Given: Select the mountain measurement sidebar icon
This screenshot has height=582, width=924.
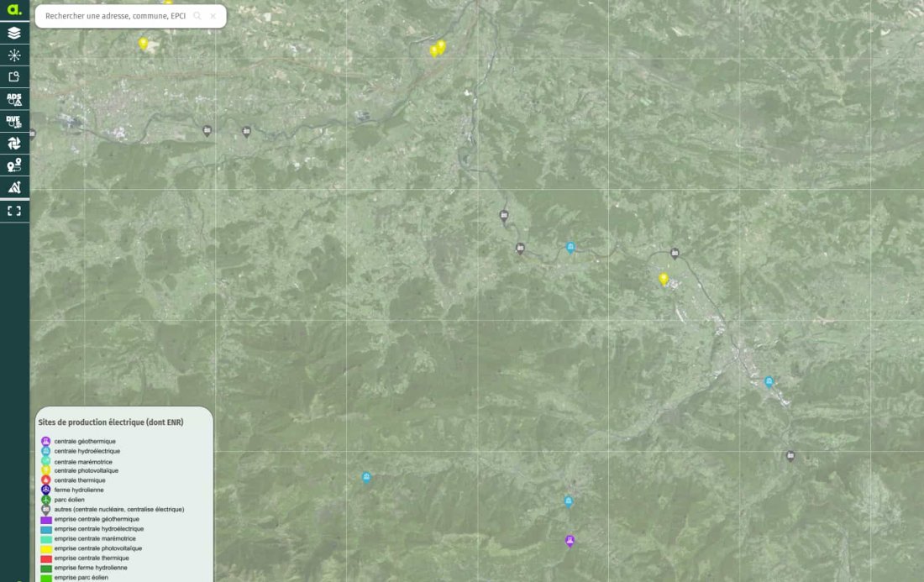Looking at the screenshot, I should pyautogui.click(x=14, y=187).
